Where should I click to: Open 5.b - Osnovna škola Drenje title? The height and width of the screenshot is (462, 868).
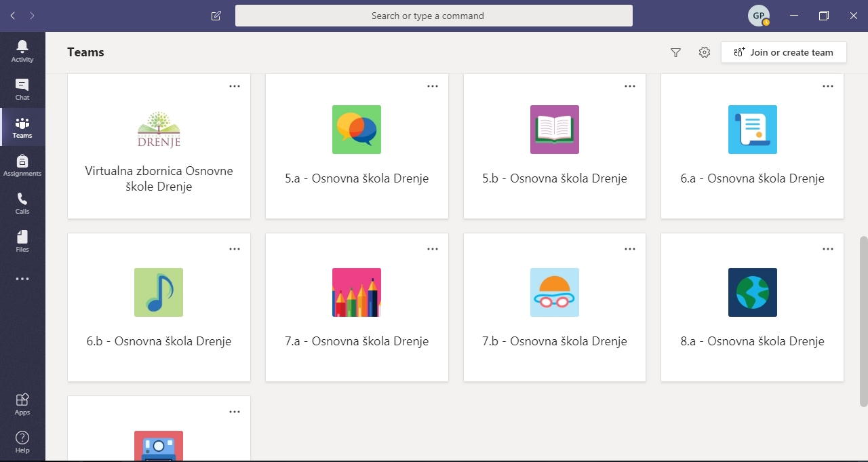coord(555,178)
